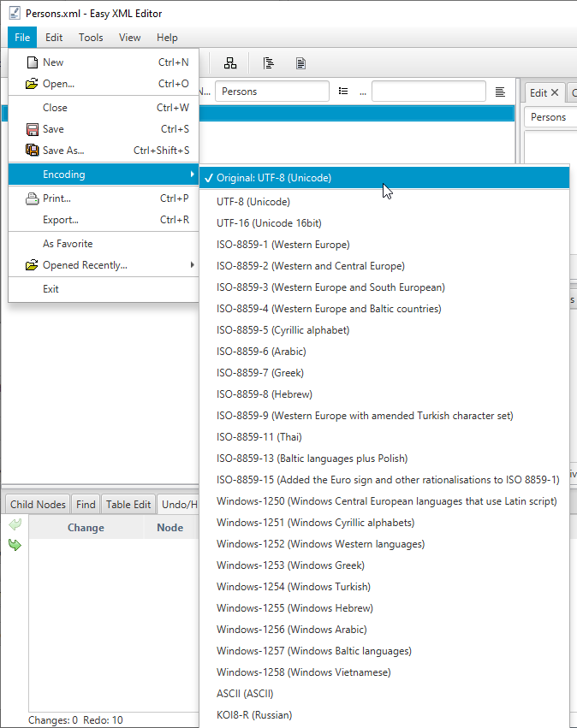Select Print... in the File menu
577x728 pixels.
pyautogui.click(x=104, y=198)
